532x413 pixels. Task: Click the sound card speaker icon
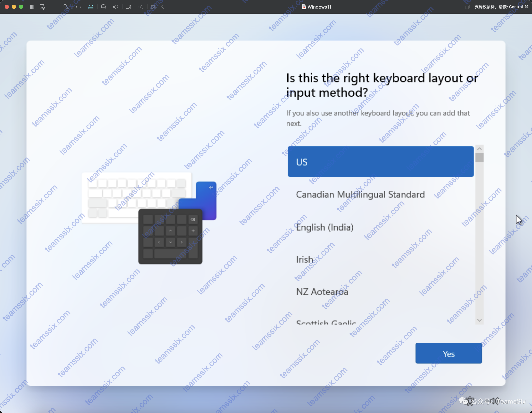click(116, 7)
